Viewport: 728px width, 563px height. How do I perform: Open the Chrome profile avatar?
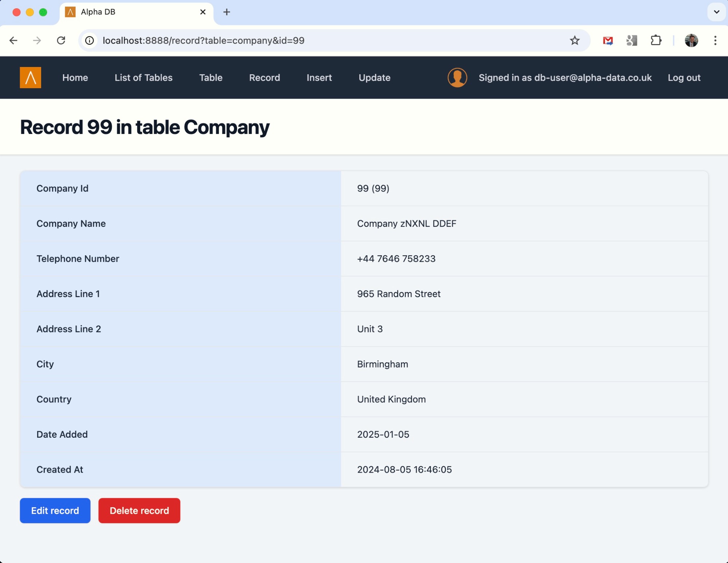[x=691, y=40]
